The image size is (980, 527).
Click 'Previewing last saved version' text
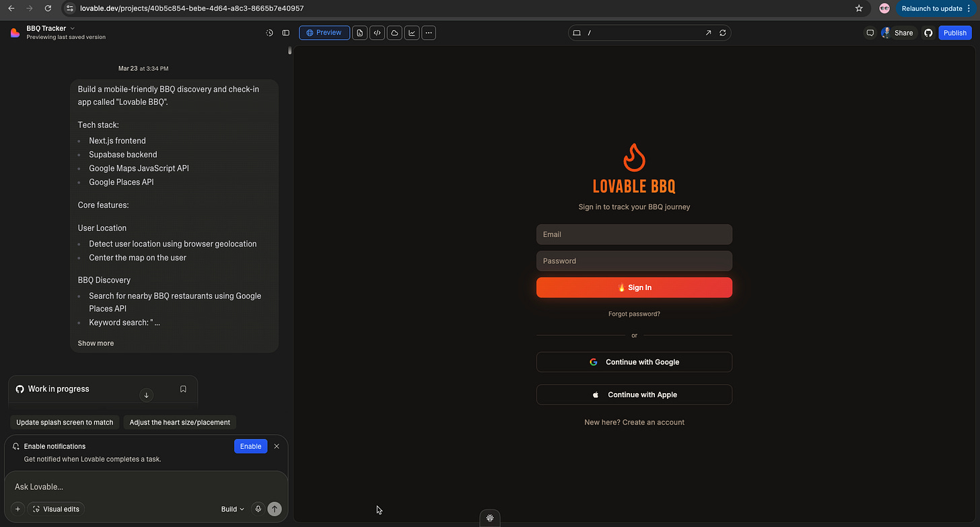pos(66,37)
